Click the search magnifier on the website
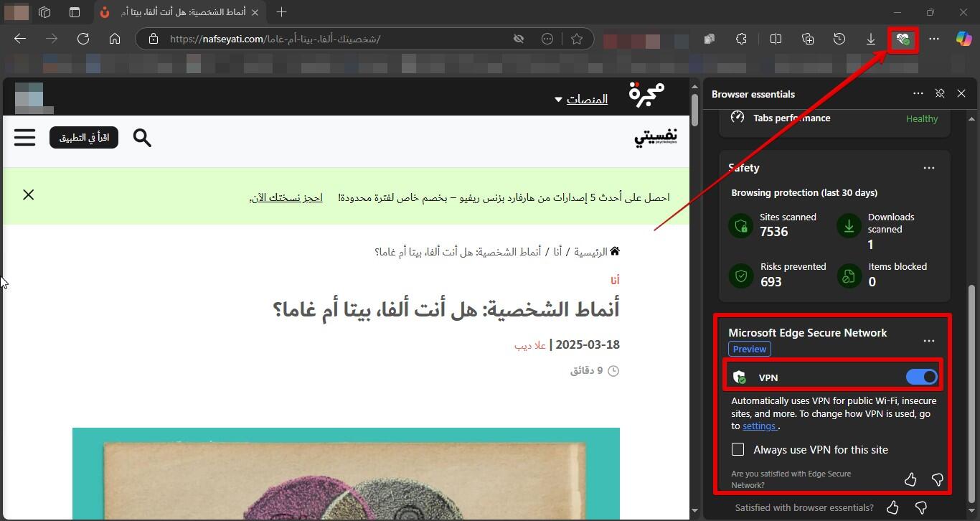Screen dimensions: 980x521 (x=142, y=138)
